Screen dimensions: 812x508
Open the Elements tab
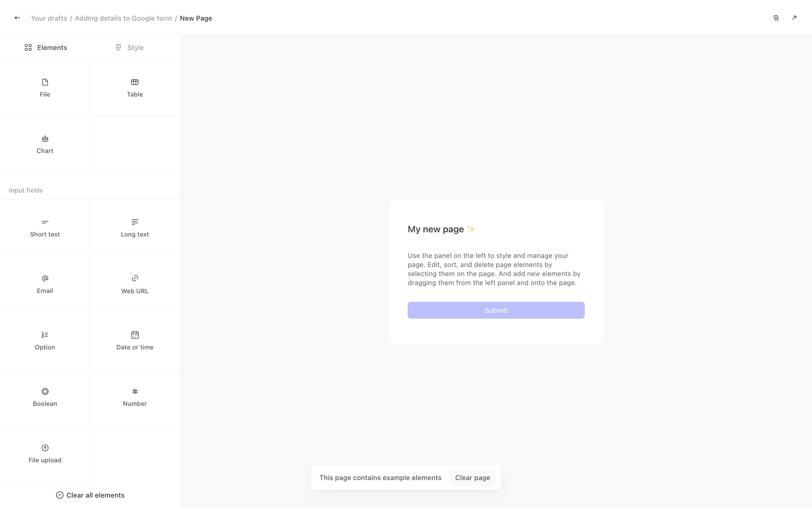point(46,47)
